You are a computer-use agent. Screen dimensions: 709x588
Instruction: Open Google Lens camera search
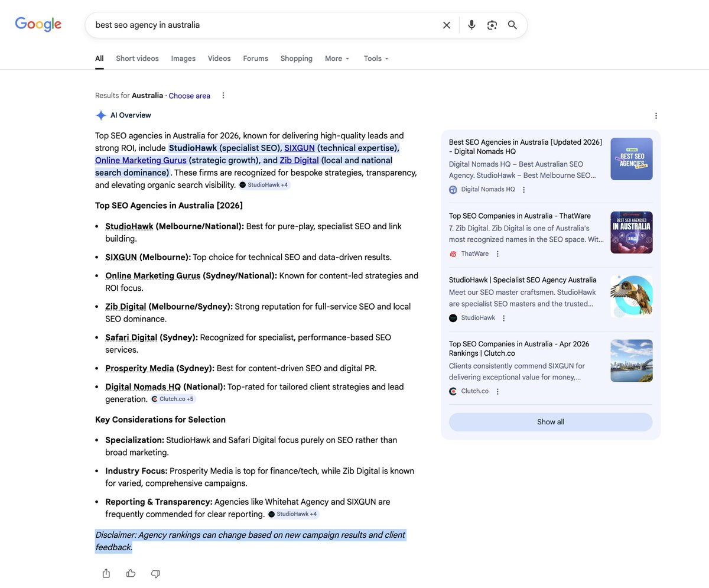[x=492, y=25]
